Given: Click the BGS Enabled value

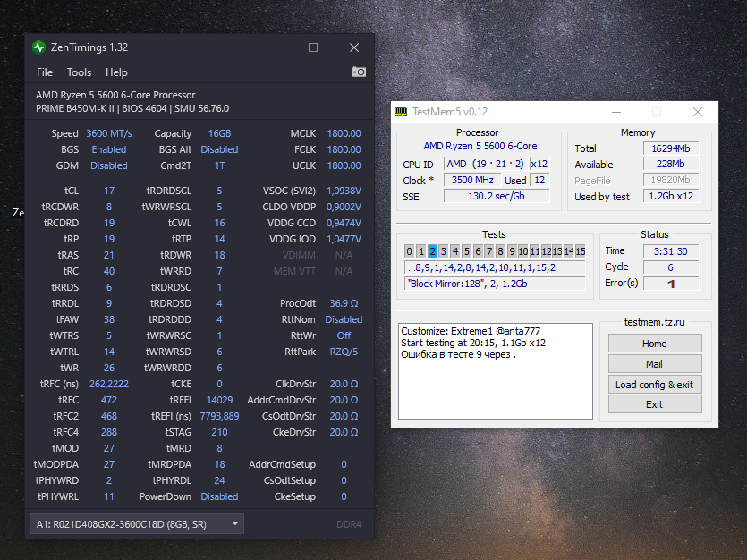Looking at the screenshot, I should click(109, 149).
